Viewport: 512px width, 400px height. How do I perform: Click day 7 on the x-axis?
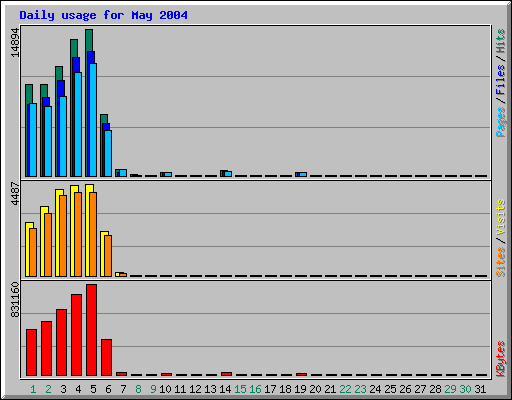[123, 389]
